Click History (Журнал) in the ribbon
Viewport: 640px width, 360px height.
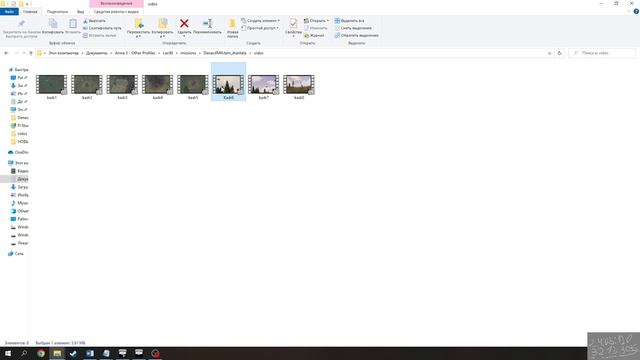[314, 36]
